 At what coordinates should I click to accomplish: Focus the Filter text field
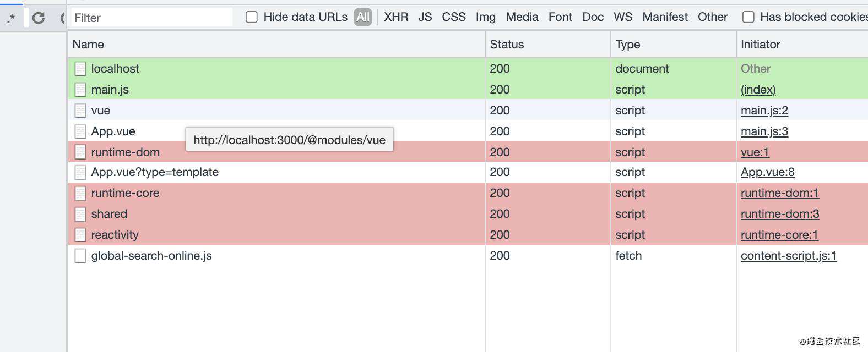coord(151,18)
